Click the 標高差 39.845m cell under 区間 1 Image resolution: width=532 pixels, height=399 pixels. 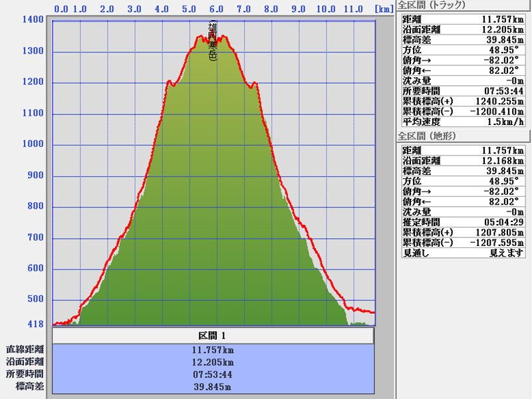213,386
